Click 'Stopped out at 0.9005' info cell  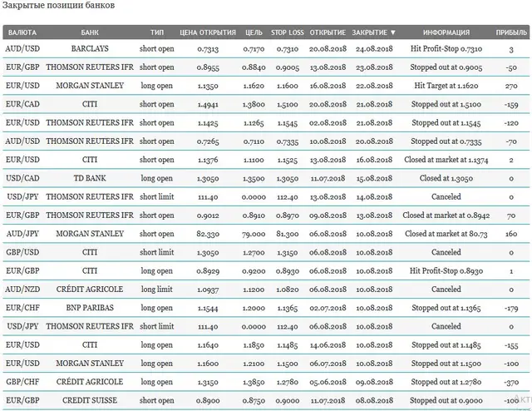click(x=446, y=67)
